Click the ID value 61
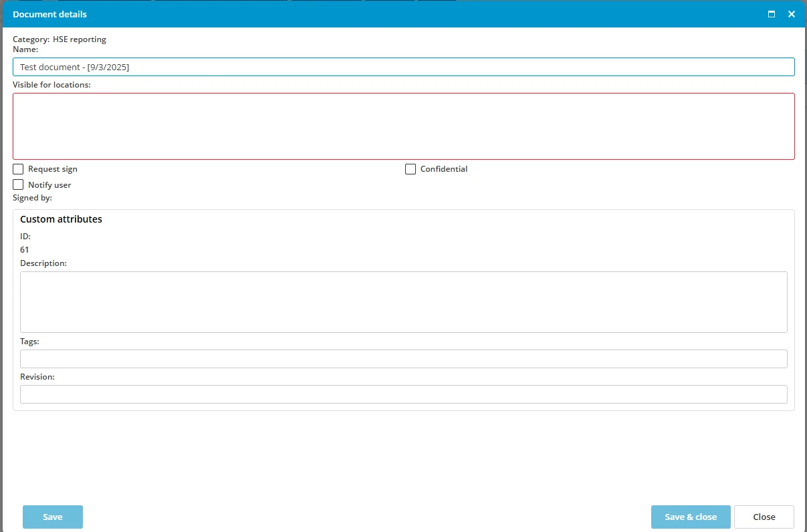This screenshot has height=532, width=807. click(25, 250)
